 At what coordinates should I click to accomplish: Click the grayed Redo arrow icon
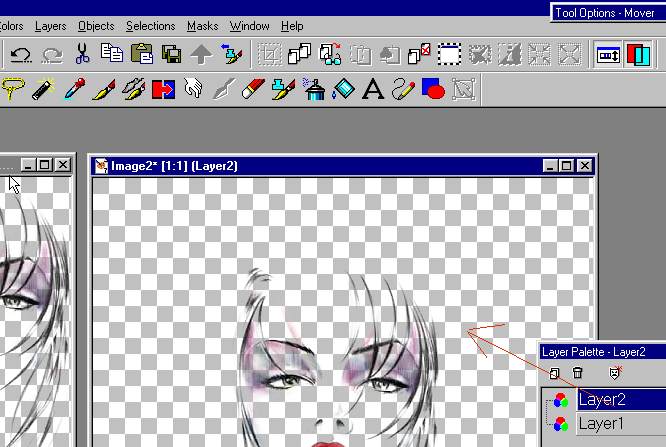[52, 55]
